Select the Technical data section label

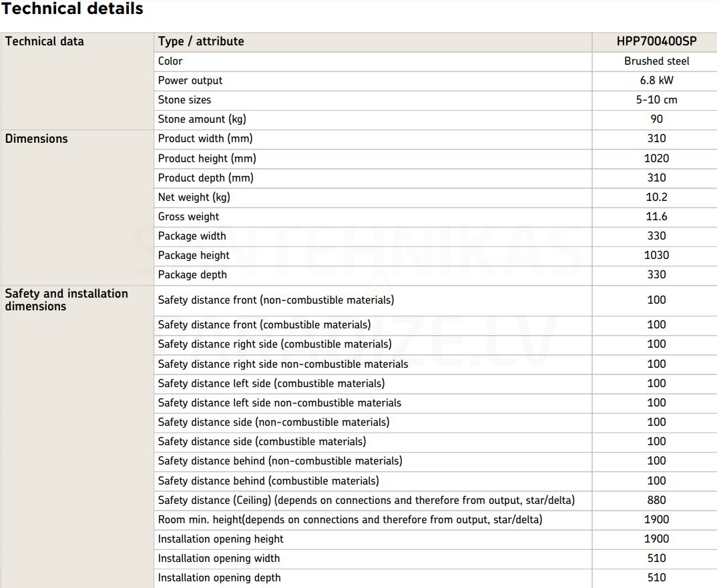coord(44,41)
